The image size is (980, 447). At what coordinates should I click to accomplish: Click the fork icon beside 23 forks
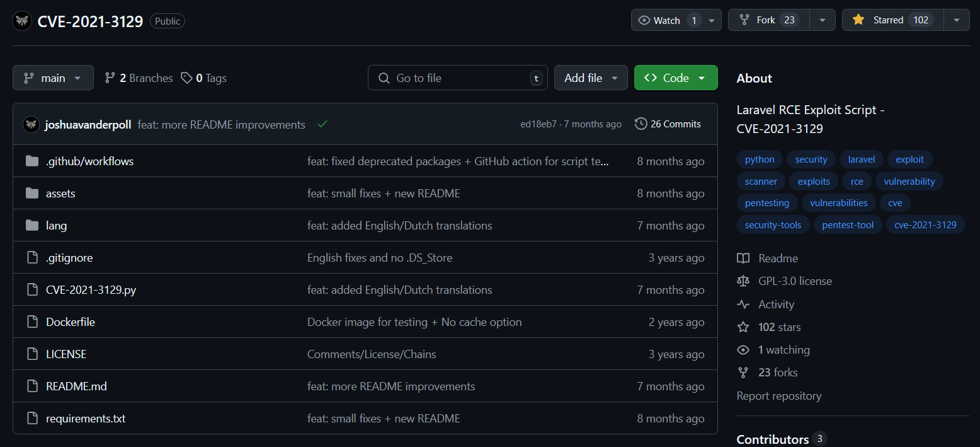[743, 373]
